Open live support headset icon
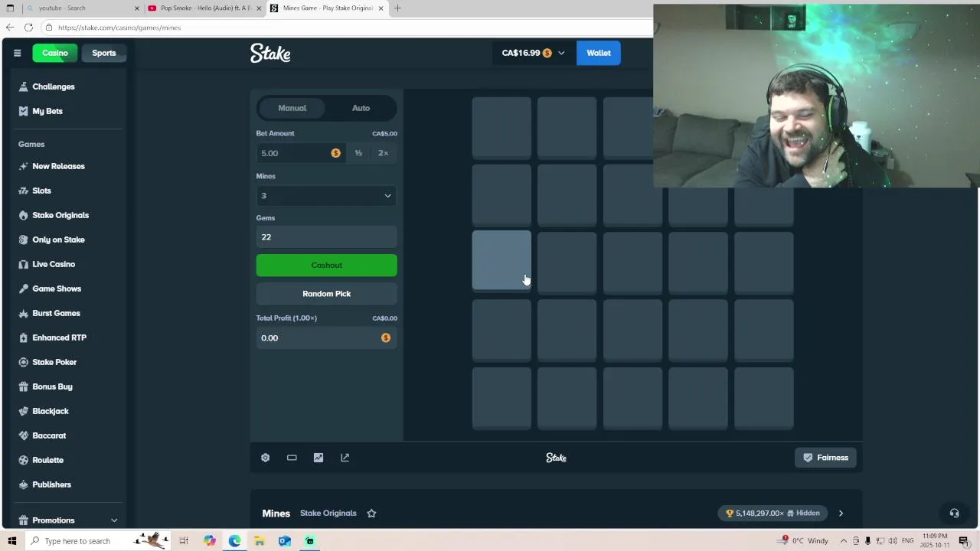 954,514
